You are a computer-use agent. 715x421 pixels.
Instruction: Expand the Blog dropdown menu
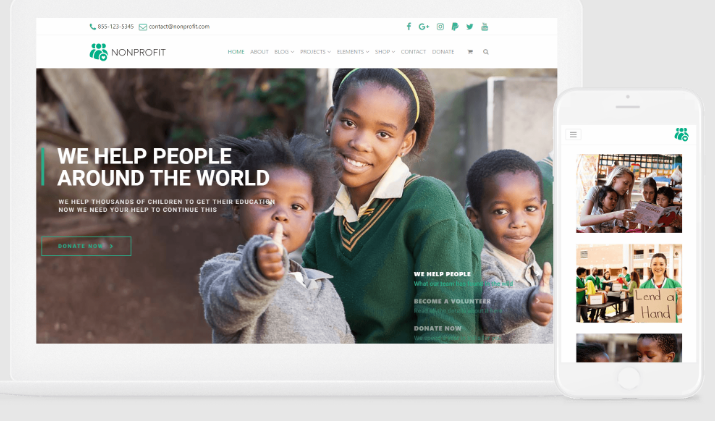click(x=284, y=52)
